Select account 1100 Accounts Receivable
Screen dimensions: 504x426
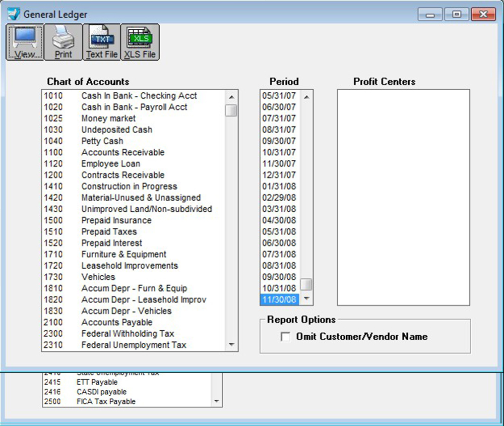(134, 152)
